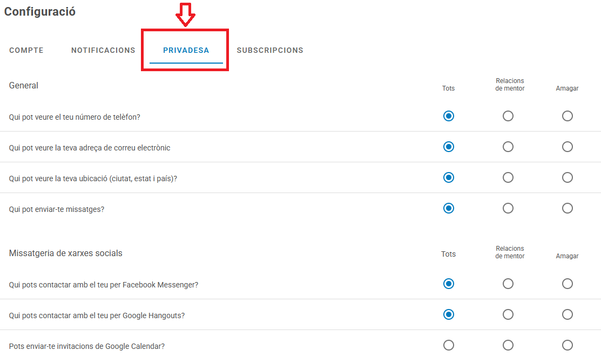This screenshot has height=364, width=601.
Task: Select Tots for email address visibility
Action: click(448, 147)
